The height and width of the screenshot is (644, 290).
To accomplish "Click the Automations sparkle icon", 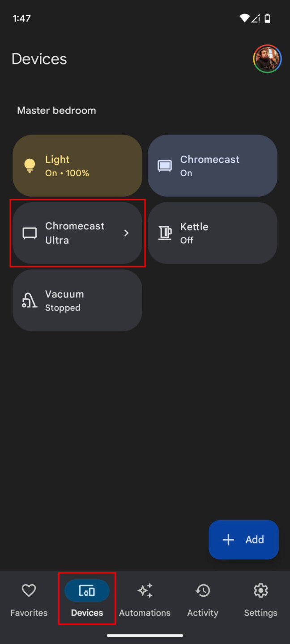I will pyautogui.click(x=145, y=591).
